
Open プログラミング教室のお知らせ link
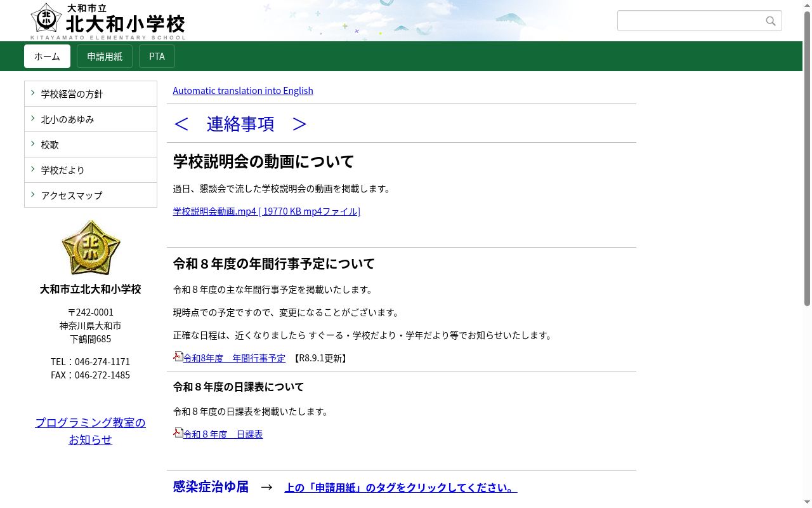pos(91,431)
